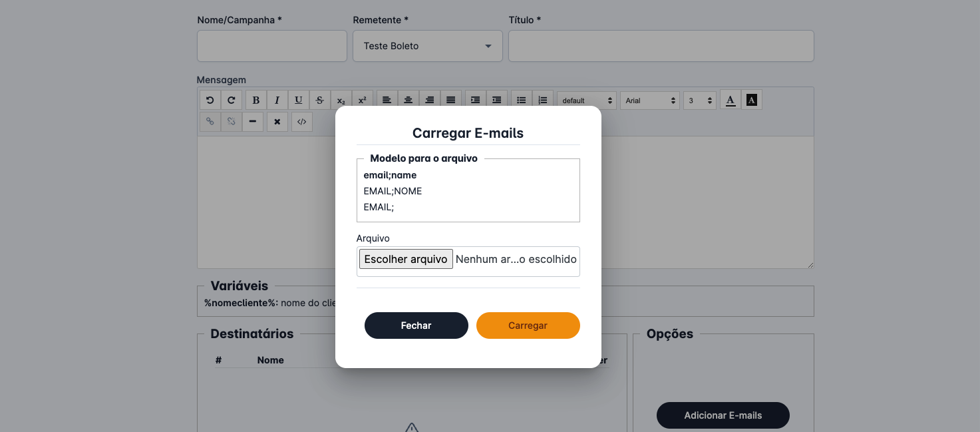Apply superscript formatting
Viewport: 980px width, 432px height.
[x=363, y=101]
